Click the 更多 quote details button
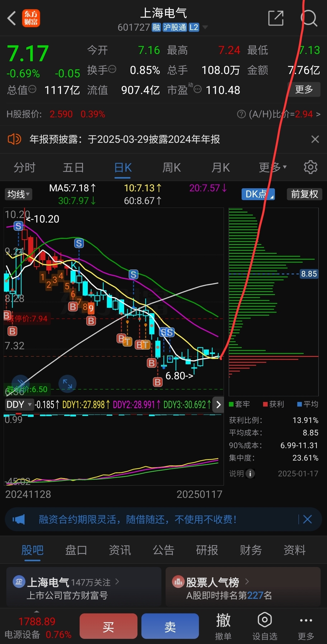327x644 pixels. 304,89
